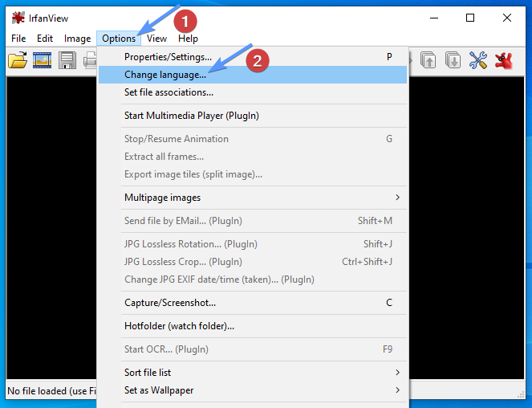532x408 pixels.
Task: Open the Help menu
Action: coord(188,39)
